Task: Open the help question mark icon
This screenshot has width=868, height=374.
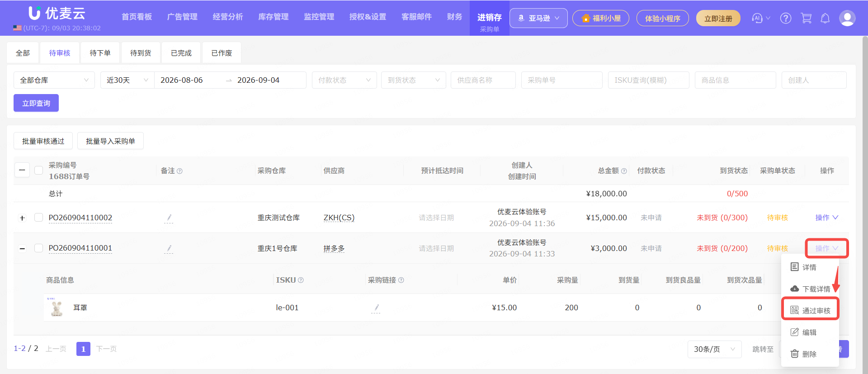Action: tap(786, 18)
